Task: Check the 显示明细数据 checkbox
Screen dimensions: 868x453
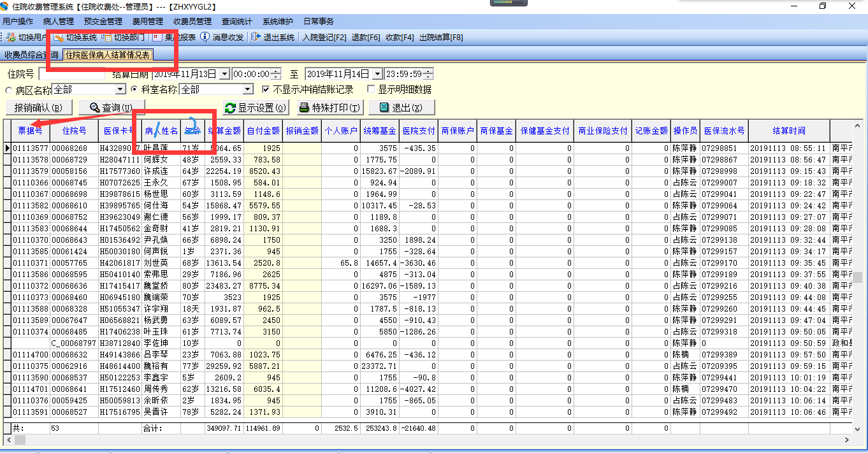Action: click(x=372, y=89)
